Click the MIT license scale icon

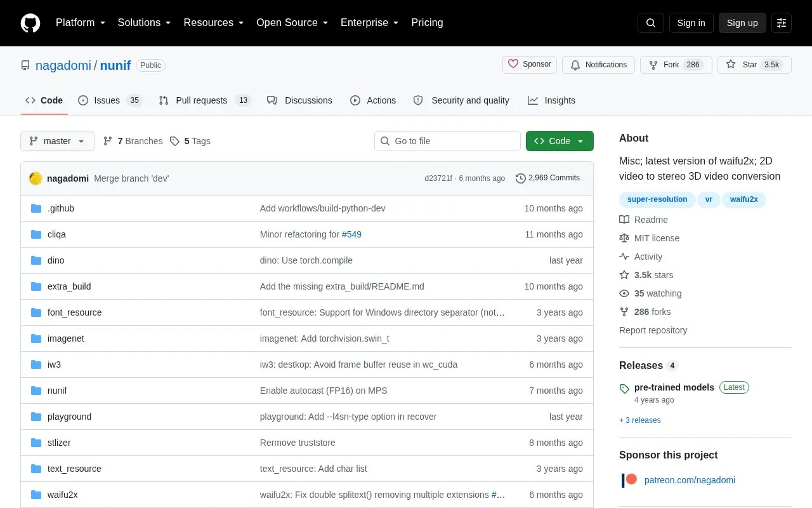[624, 238]
